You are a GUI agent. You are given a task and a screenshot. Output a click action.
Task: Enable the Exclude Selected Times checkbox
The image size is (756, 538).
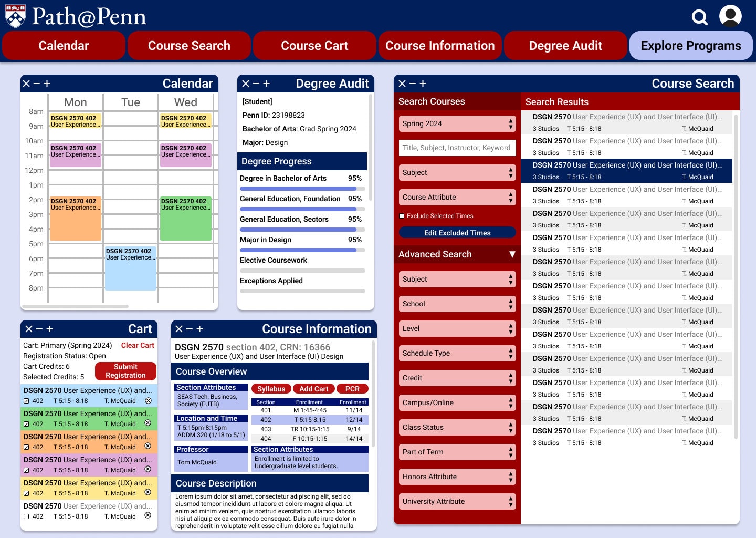tap(402, 216)
